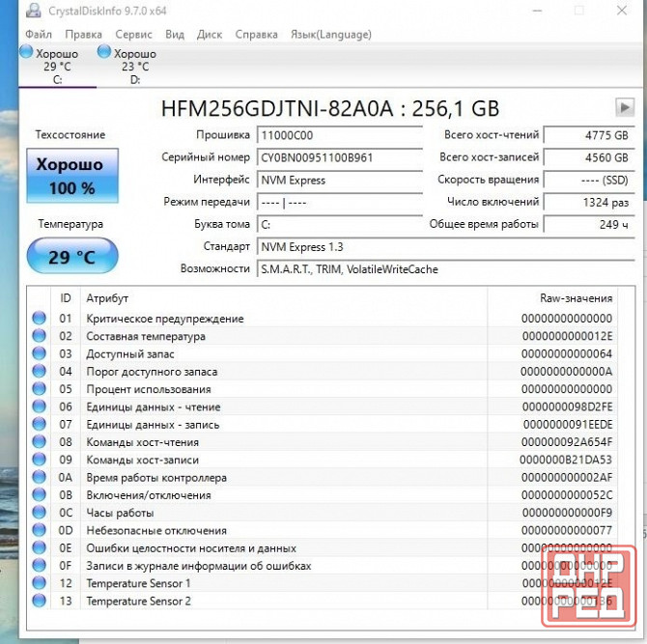
Task: Click the ID column header
Action: coord(66,298)
